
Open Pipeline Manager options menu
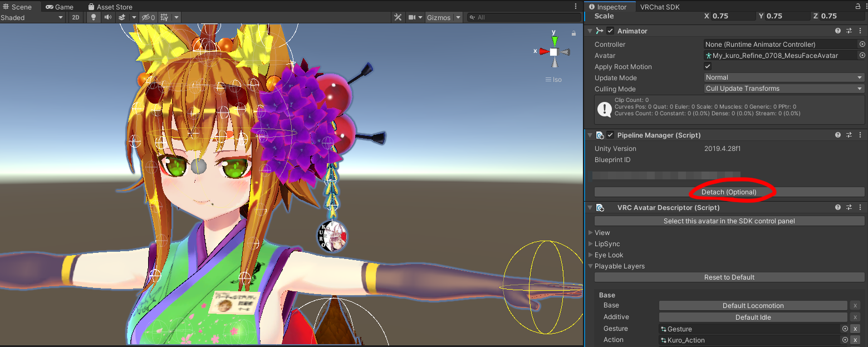861,135
